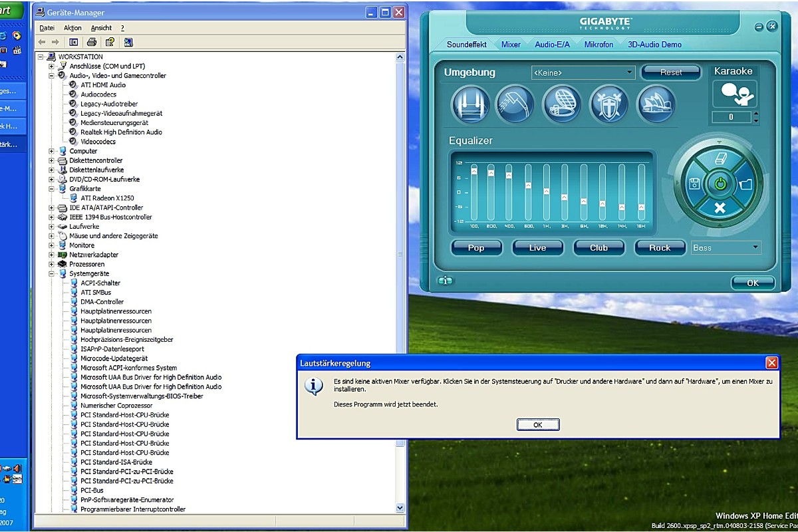798x532 pixels.
Task: Click the Forward arrow in Geräte-Manager toolbar
Action: click(x=55, y=42)
